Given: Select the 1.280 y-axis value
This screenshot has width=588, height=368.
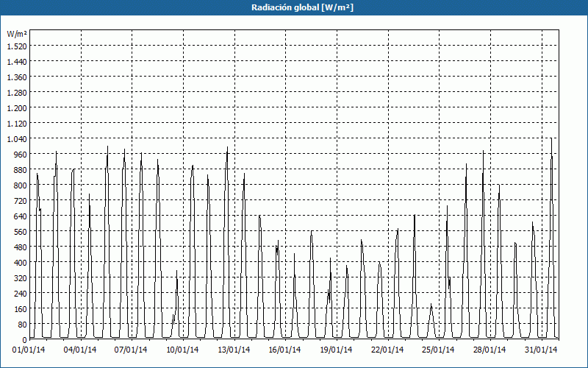Looking at the screenshot, I should pos(17,93).
